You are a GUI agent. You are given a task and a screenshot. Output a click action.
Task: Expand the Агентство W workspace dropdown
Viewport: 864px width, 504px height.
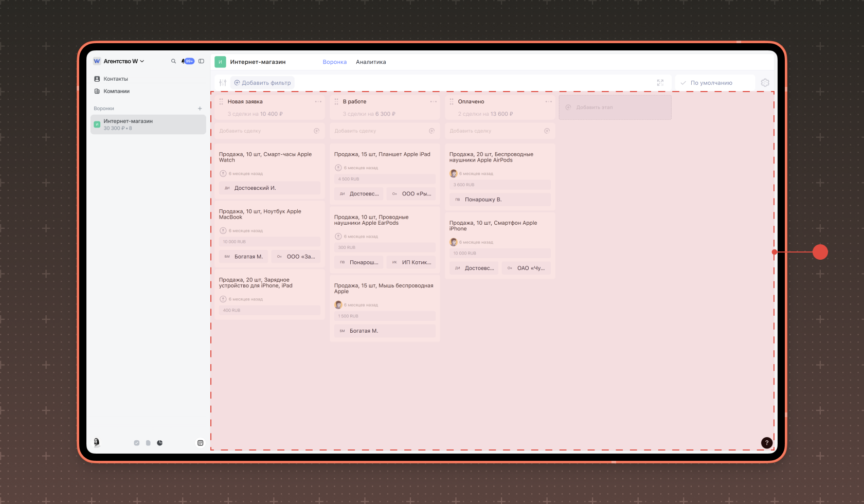click(x=119, y=61)
